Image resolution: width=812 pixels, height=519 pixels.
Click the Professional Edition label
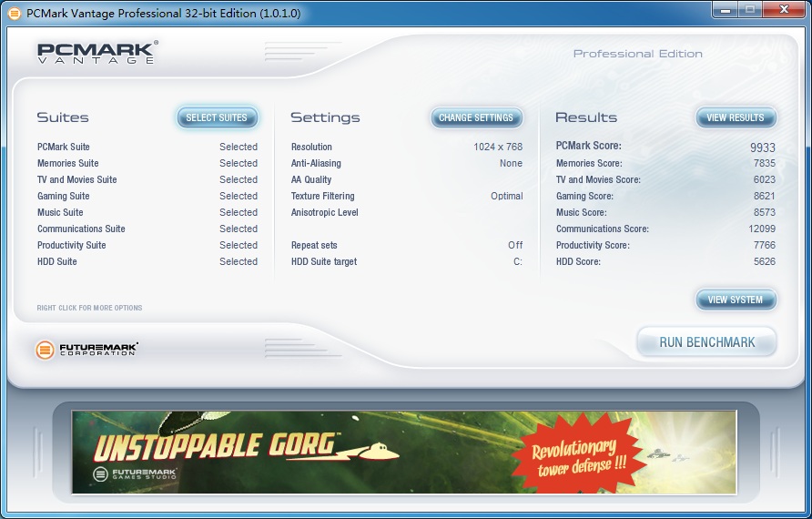(638, 54)
